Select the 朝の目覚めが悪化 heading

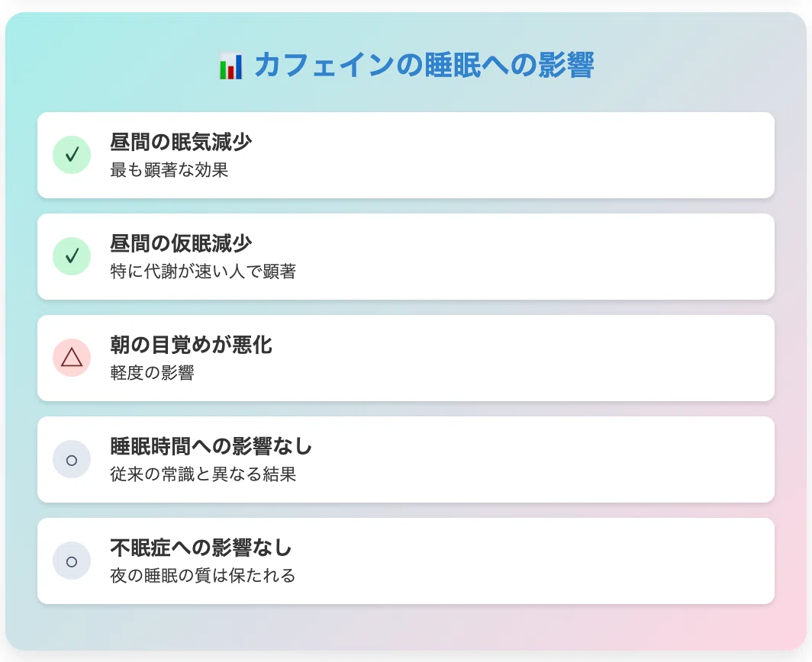(191, 345)
